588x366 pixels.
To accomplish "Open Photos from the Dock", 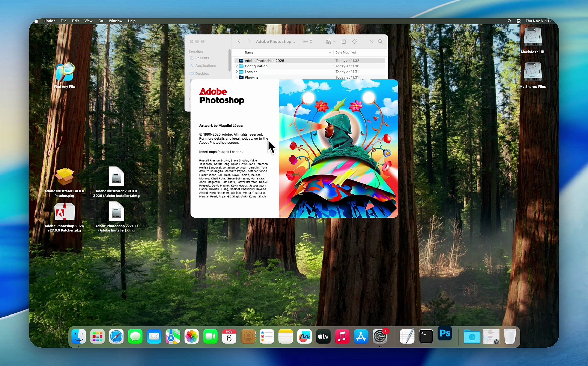I will tap(192, 337).
